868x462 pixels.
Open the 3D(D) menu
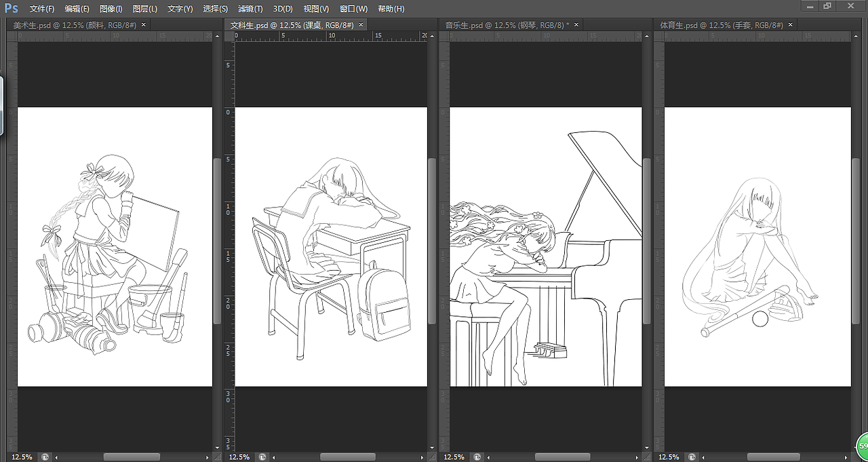coord(283,9)
